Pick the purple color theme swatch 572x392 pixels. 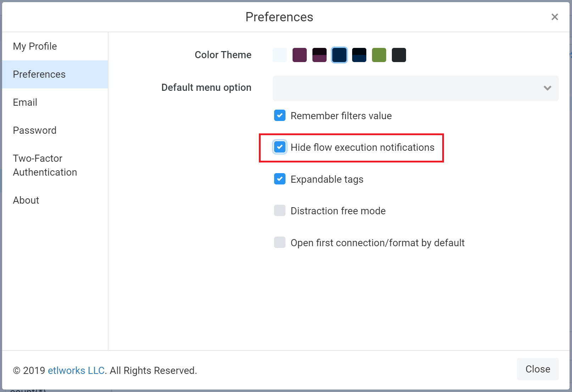click(300, 55)
